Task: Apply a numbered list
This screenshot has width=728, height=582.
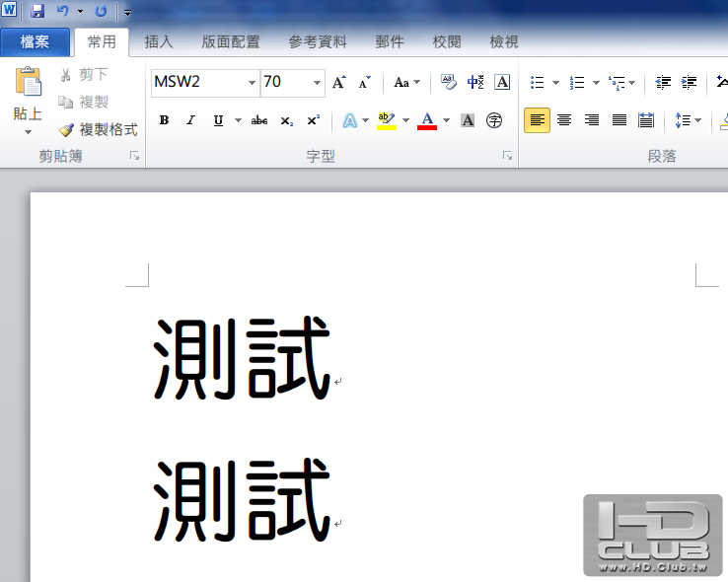Action: 577,83
